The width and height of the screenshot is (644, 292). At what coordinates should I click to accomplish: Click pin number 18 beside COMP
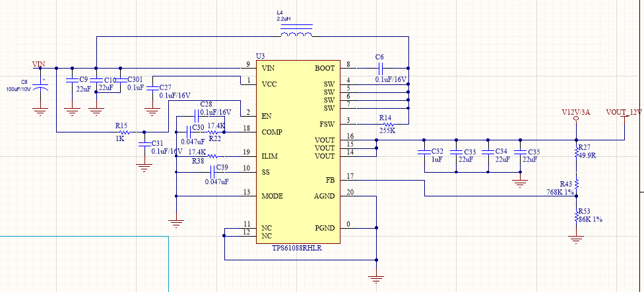coord(246,129)
